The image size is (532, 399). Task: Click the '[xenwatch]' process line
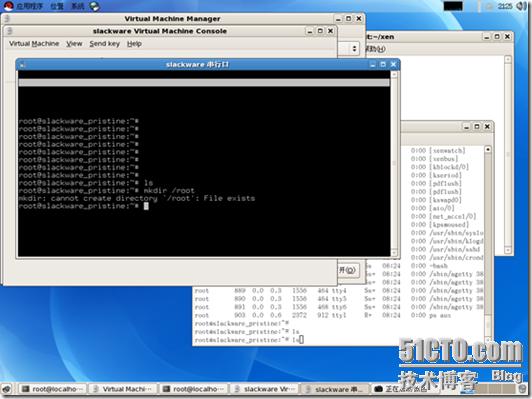pyautogui.click(x=438, y=150)
